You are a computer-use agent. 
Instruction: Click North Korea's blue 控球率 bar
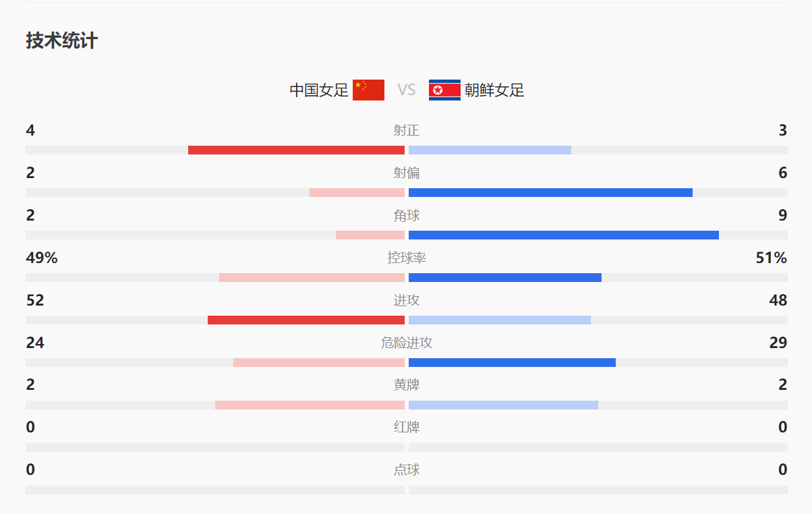tap(505, 277)
